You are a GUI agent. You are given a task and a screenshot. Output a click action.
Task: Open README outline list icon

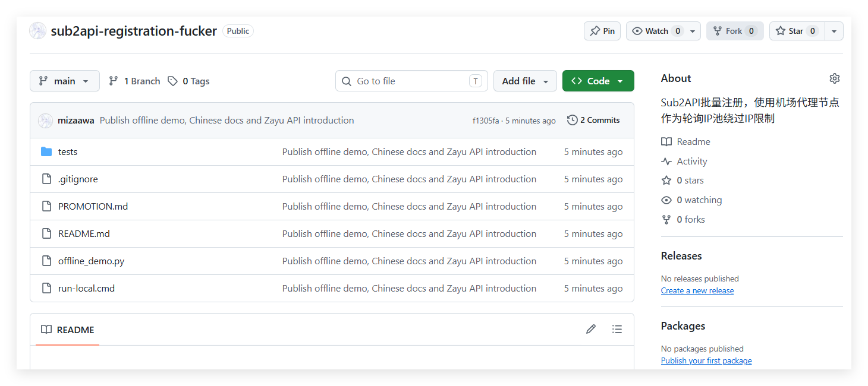(617, 329)
